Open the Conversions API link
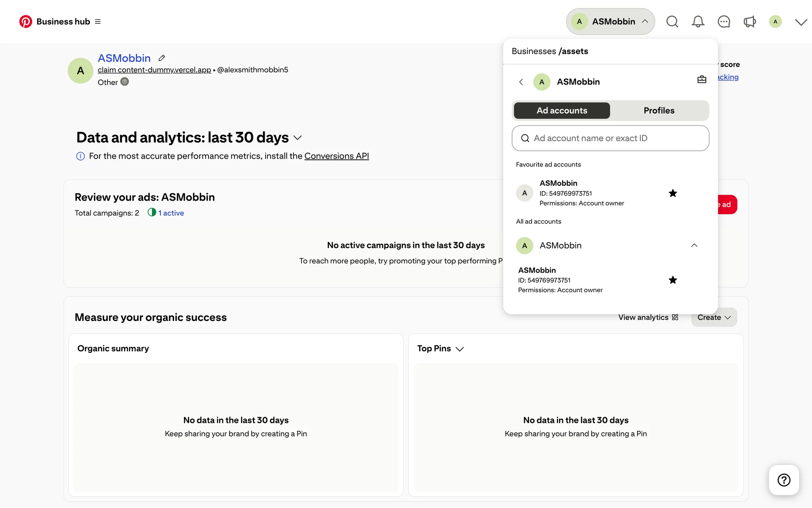This screenshot has height=508, width=812. click(x=336, y=156)
